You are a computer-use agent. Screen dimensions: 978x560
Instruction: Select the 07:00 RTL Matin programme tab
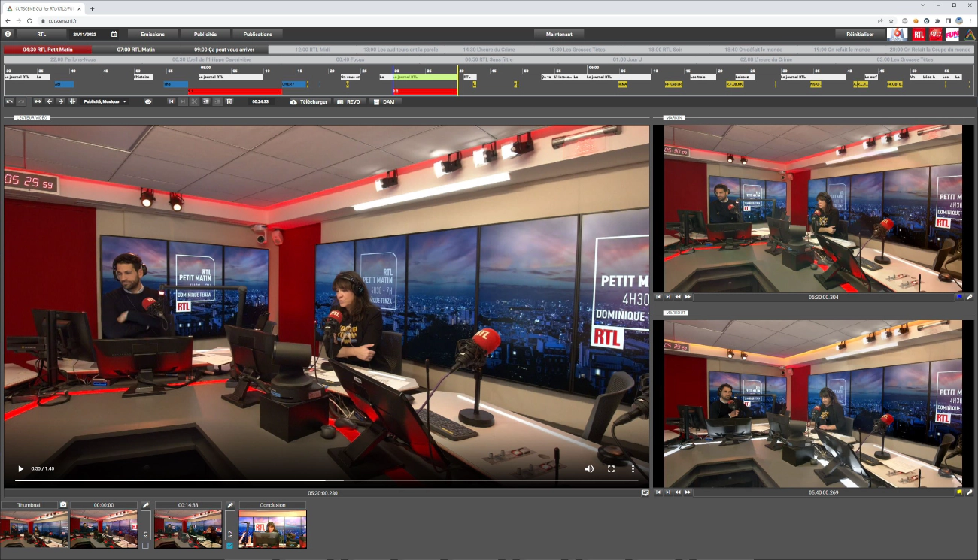136,50
